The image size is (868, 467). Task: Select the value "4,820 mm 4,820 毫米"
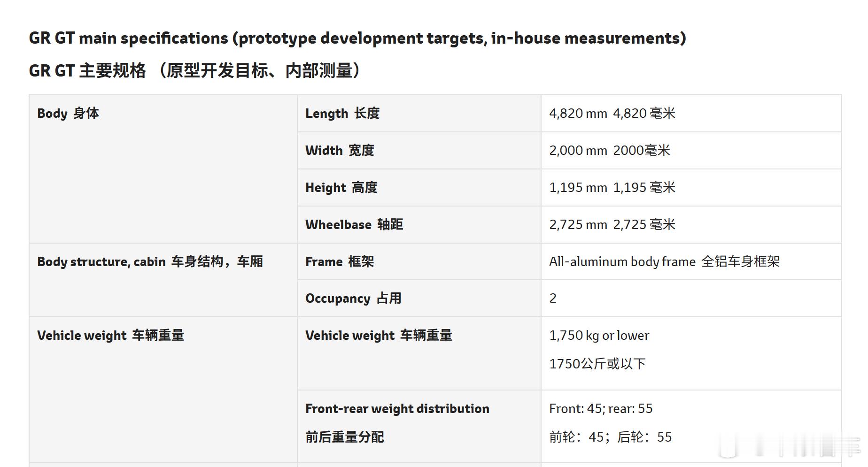coord(612,113)
